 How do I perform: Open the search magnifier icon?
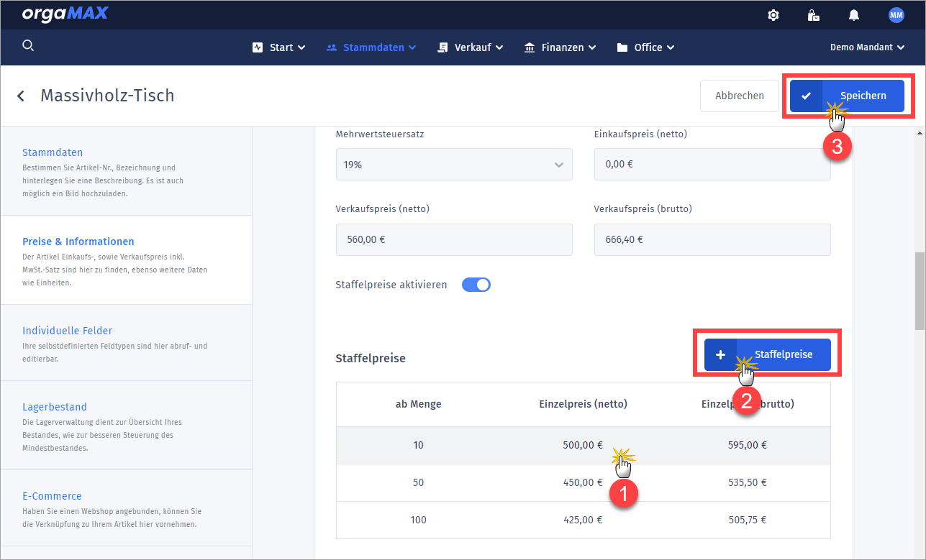(28, 46)
